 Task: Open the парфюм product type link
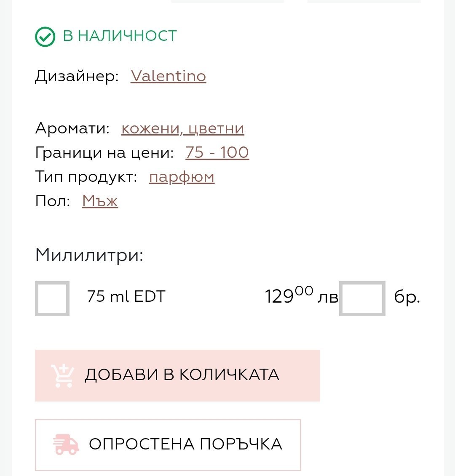[x=182, y=177]
